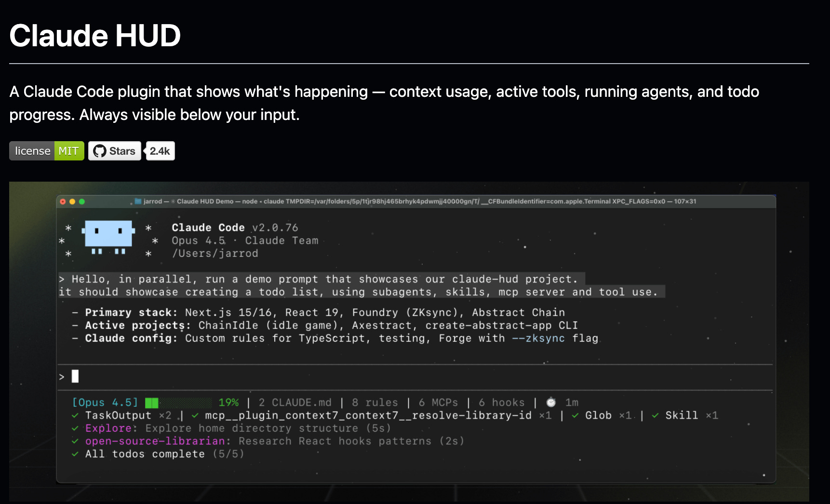Click the Stars badge label
This screenshot has width=830, height=504.
pyautogui.click(x=121, y=151)
